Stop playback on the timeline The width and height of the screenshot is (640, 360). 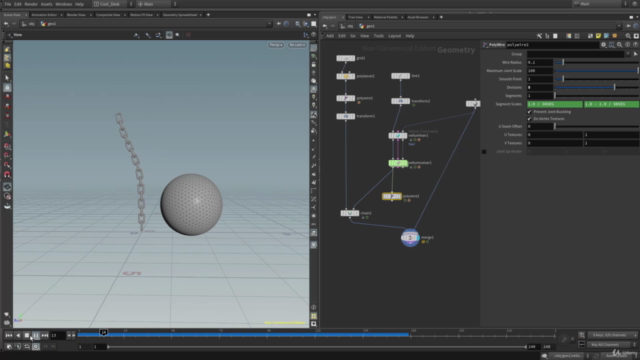27,336
